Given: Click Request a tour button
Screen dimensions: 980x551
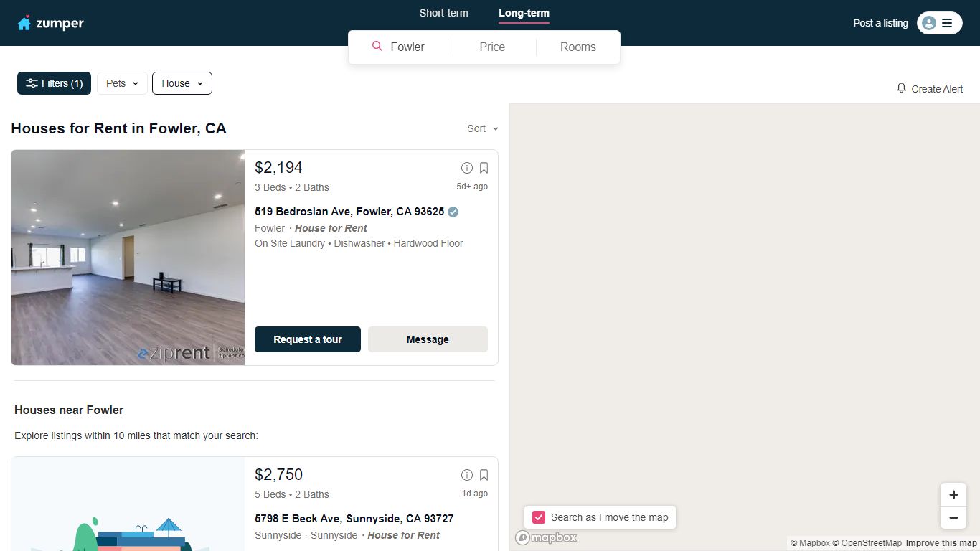Looking at the screenshot, I should tap(308, 339).
